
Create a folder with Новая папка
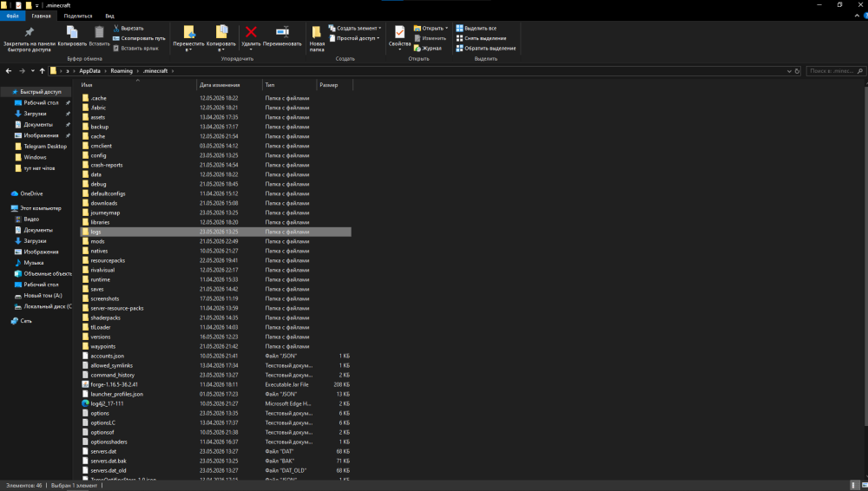tap(317, 39)
